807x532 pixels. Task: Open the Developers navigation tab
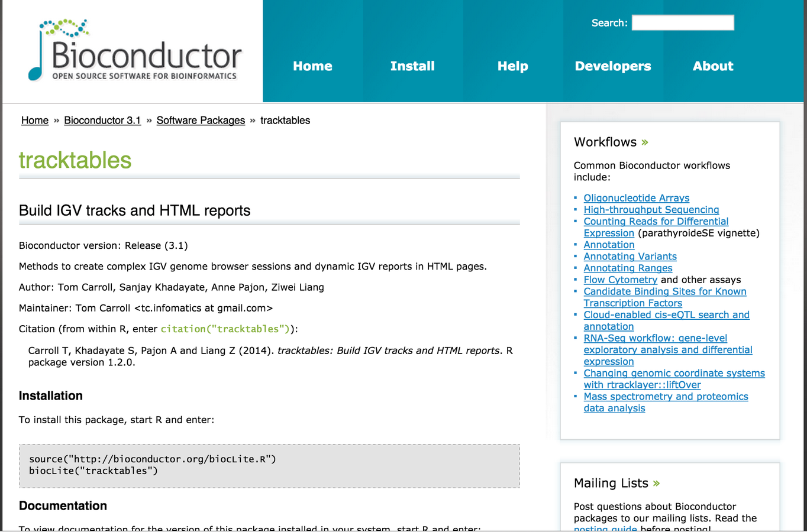(613, 66)
